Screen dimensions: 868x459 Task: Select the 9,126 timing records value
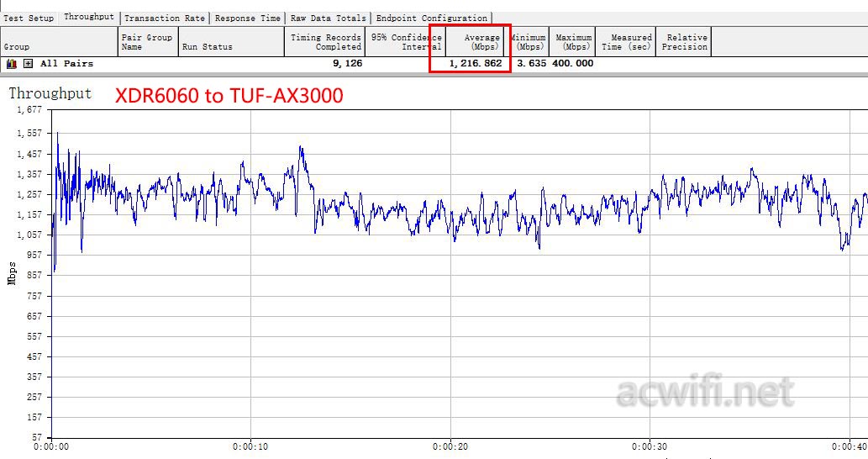click(x=348, y=64)
